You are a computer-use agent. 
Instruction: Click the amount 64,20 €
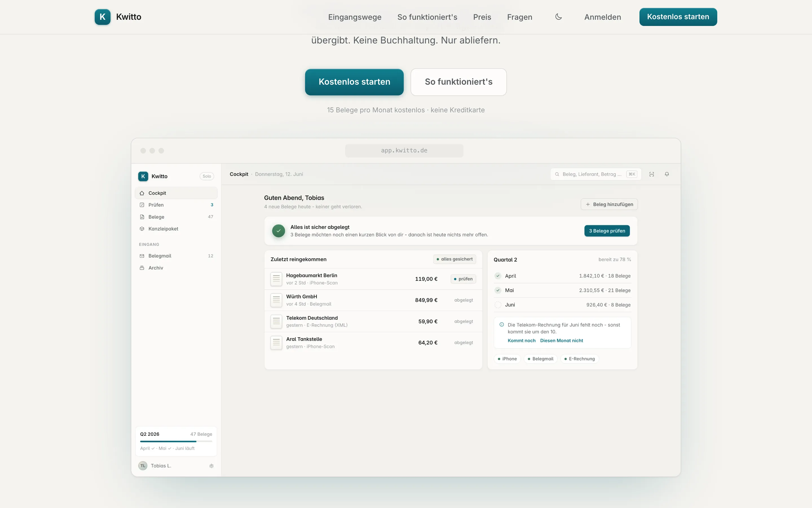pos(428,343)
